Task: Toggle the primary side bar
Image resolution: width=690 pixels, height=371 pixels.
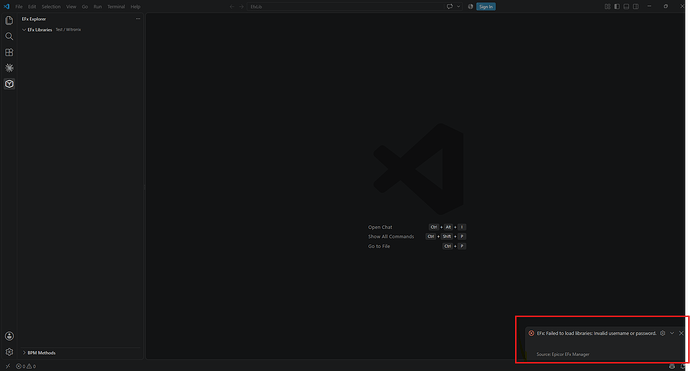Action: (x=617, y=7)
